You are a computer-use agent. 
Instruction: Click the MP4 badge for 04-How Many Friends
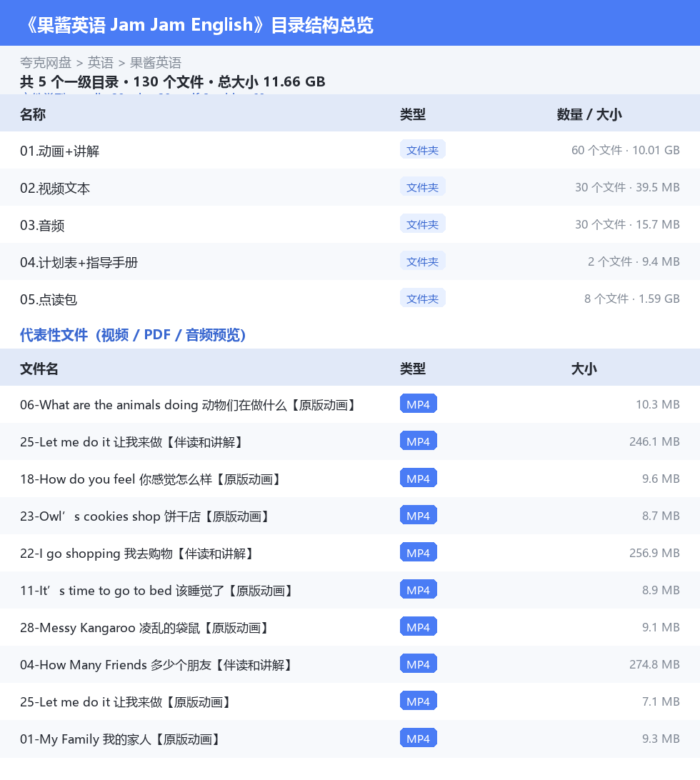(419, 664)
